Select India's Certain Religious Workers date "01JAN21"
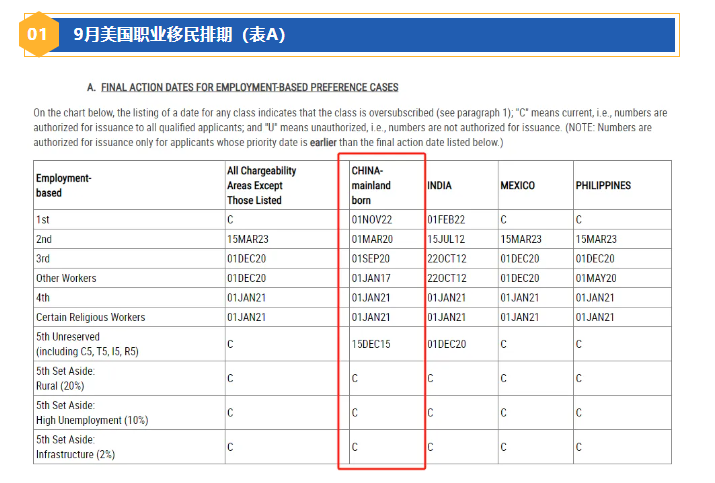The height and width of the screenshot is (483, 715). coord(446,317)
